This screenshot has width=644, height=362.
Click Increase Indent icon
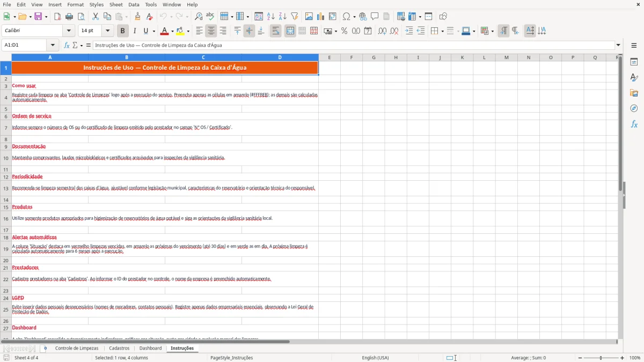(409, 31)
